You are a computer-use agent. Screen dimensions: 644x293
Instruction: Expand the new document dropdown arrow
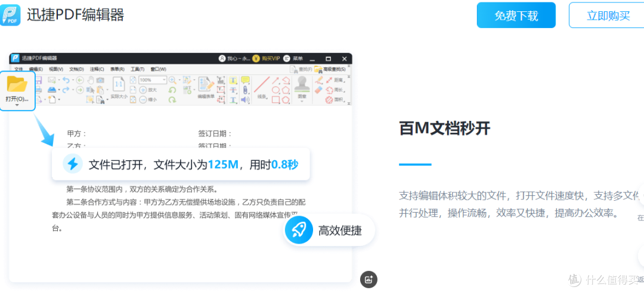[59, 99]
